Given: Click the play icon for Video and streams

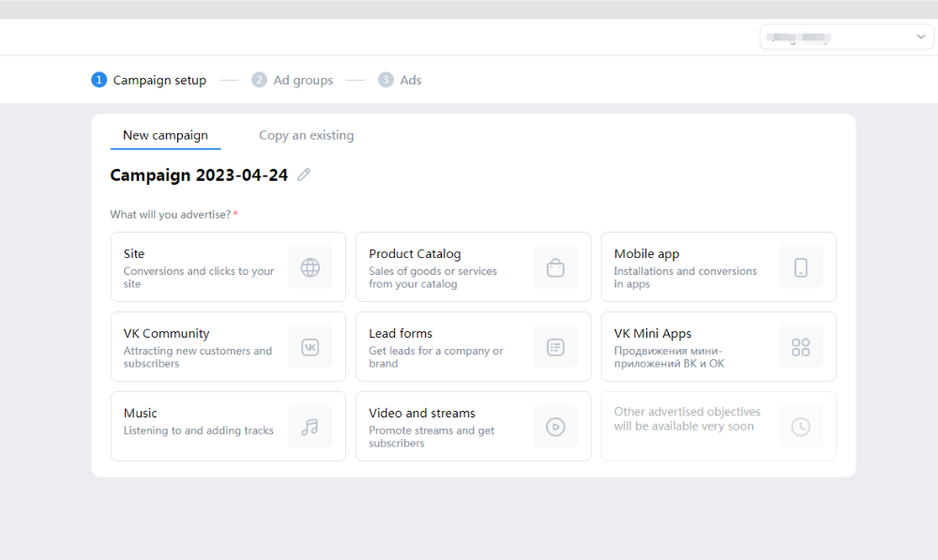Looking at the screenshot, I should click(555, 427).
